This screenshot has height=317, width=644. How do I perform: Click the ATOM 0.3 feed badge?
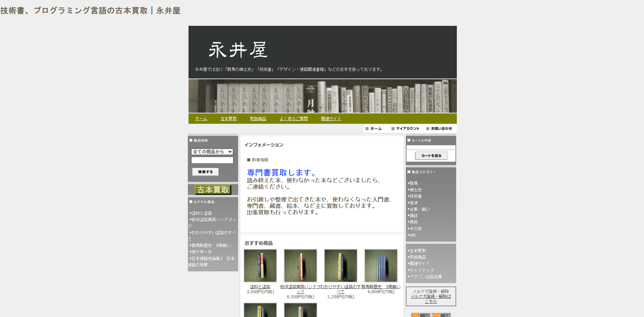[441, 315]
